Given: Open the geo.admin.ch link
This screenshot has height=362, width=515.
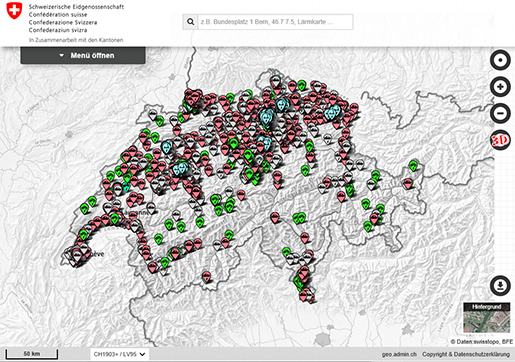Looking at the screenshot, I should click(x=399, y=354).
